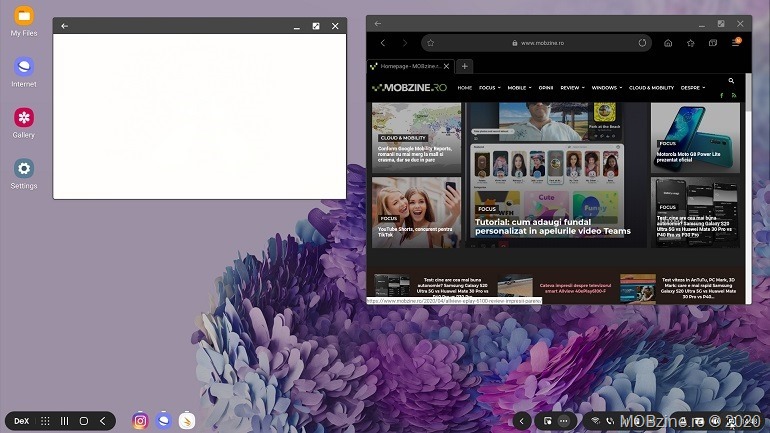Click the www.mobzine.ro address field
This screenshot has height=433, width=770.
tap(537, 43)
